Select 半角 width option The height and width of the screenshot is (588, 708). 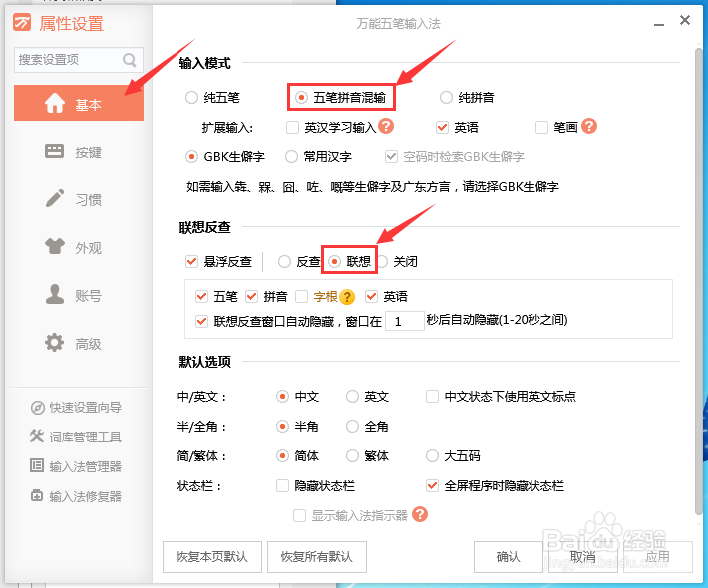[x=282, y=426]
